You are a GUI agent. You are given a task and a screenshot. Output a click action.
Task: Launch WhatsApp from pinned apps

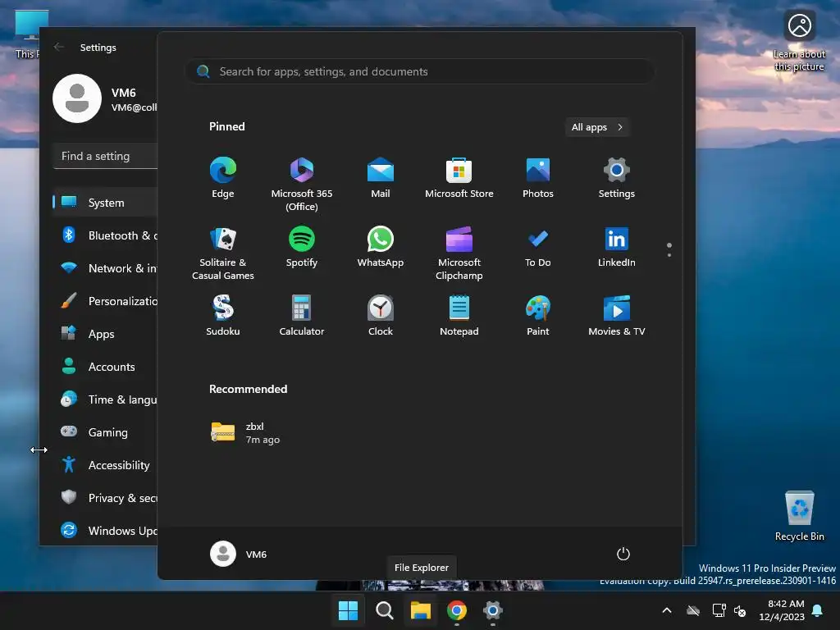point(381,247)
